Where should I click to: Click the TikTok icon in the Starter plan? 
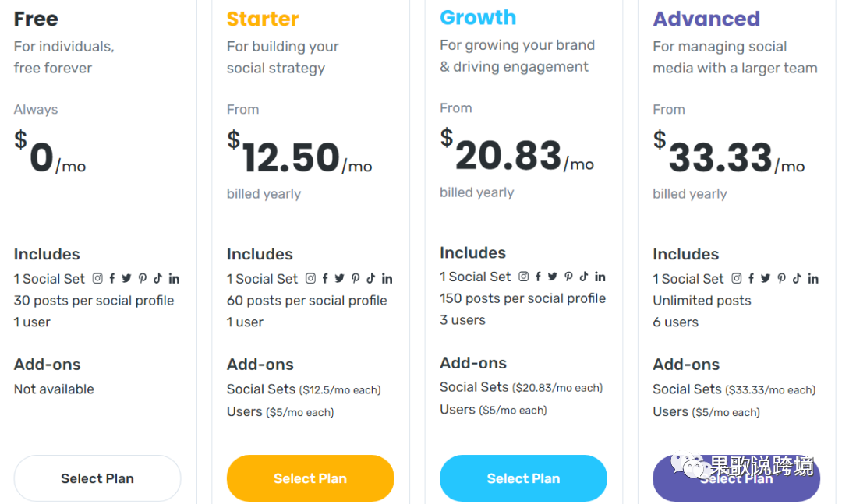click(370, 279)
